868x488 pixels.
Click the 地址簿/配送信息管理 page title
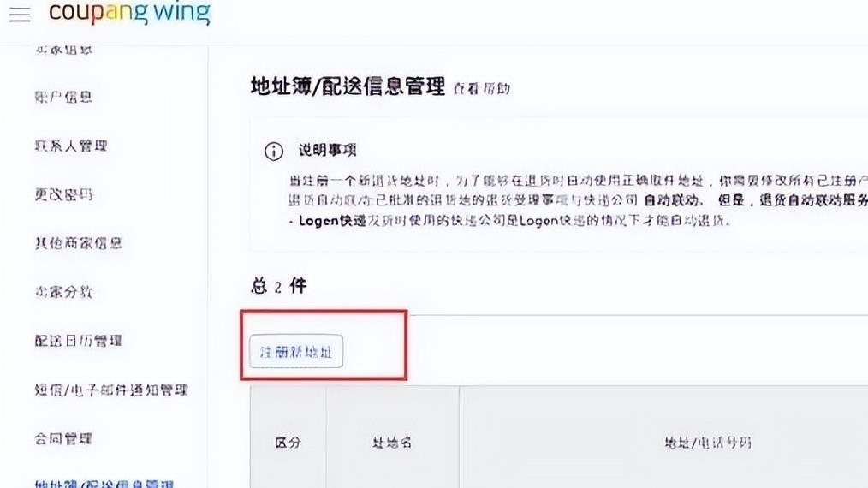pyautogui.click(x=348, y=86)
